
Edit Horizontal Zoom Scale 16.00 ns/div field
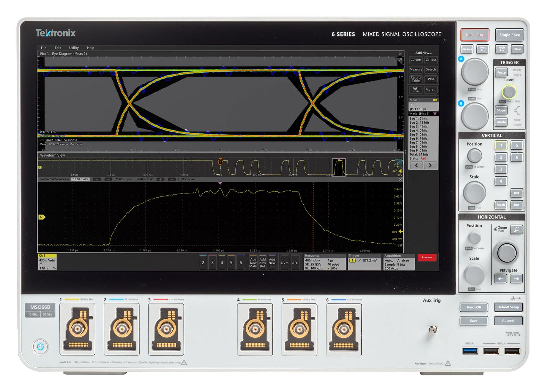click(80, 180)
